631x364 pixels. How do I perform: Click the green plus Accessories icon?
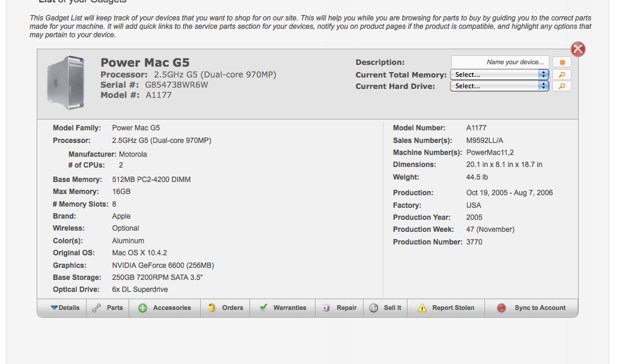[x=142, y=308]
